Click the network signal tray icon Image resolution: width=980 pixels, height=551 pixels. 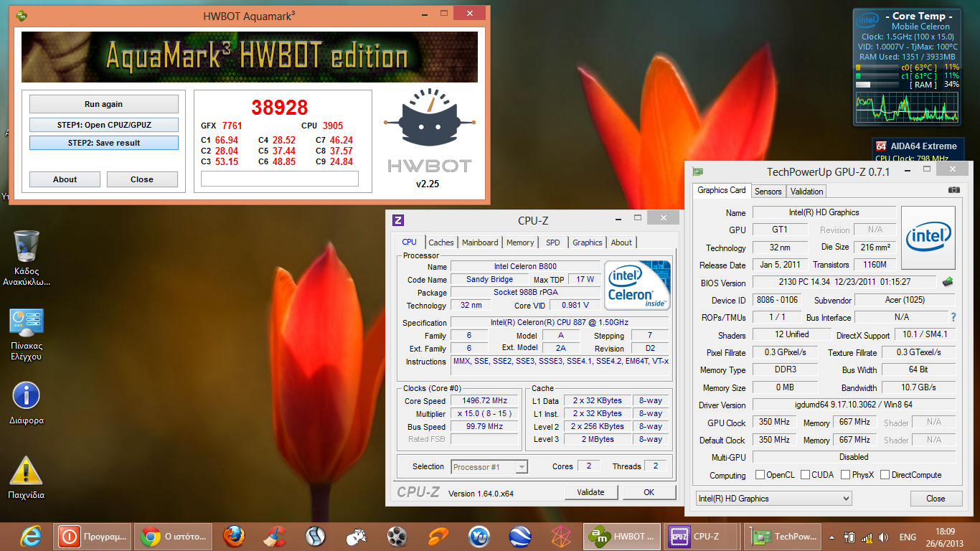(867, 537)
